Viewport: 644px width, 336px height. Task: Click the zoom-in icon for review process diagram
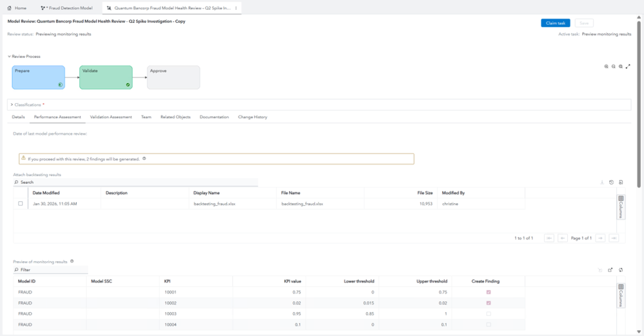(x=606, y=66)
